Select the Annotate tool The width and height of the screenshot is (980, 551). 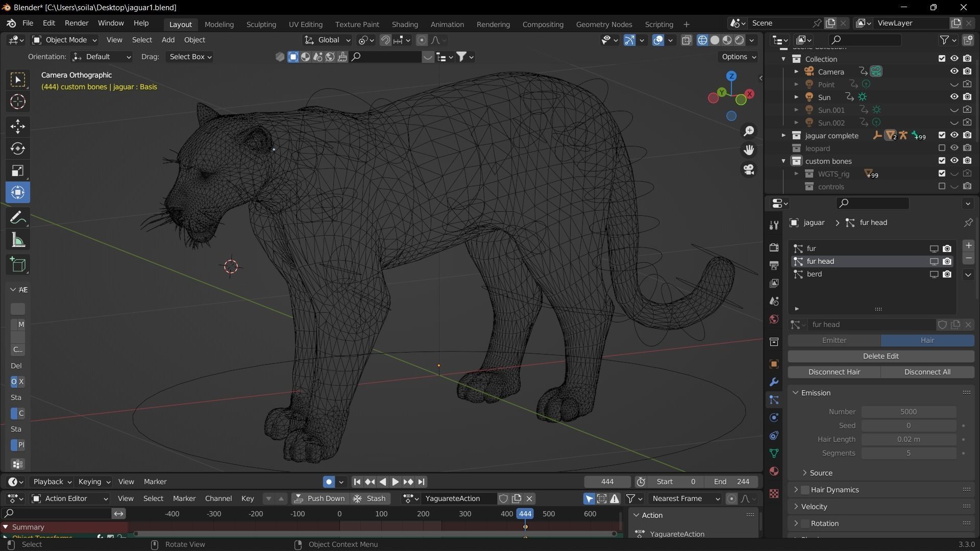pyautogui.click(x=18, y=218)
